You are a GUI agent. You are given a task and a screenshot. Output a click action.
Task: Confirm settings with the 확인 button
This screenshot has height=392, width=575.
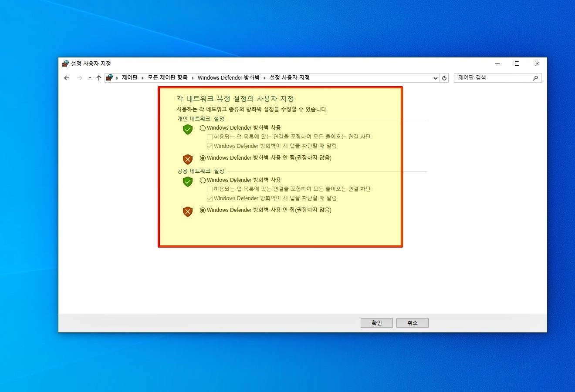coord(377,323)
